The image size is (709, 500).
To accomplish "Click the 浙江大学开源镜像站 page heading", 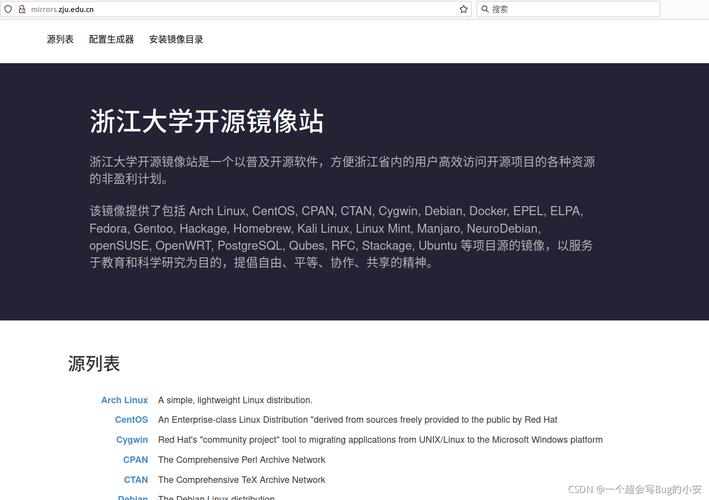I will tap(207, 121).
